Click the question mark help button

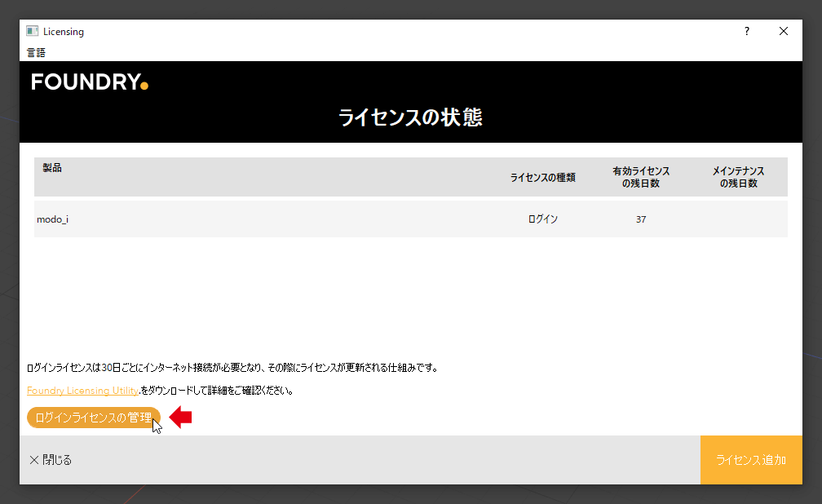[x=746, y=32]
